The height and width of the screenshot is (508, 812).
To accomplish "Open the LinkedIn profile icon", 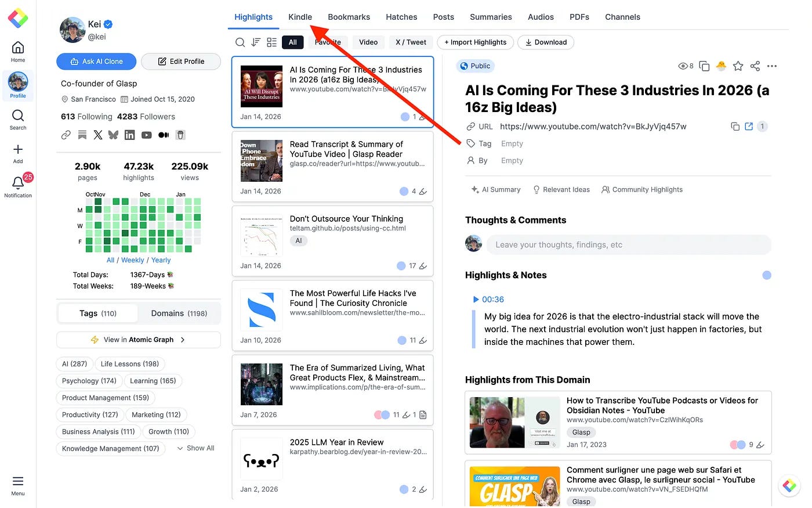I will 129,135.
